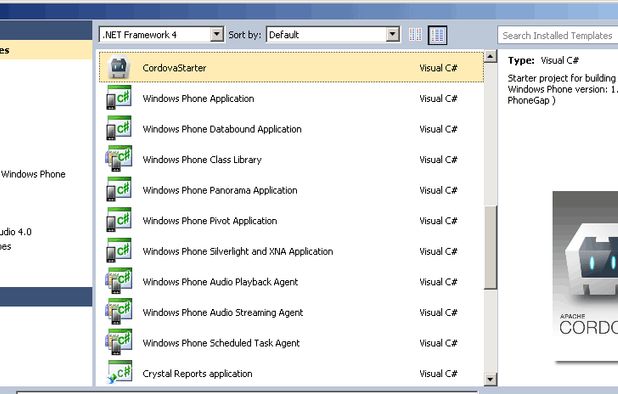Click the Windows Phone Class Library icon
Viewport: 618px width, 394px height.
click(x=119, y=159)
